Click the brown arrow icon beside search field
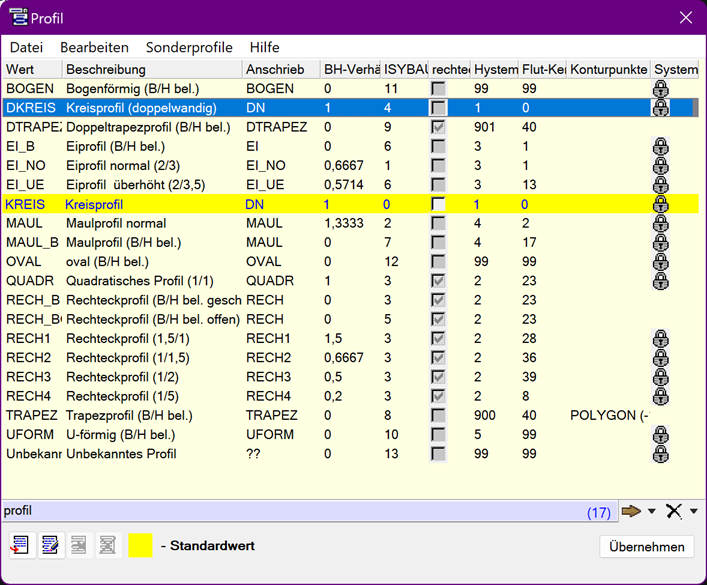 (631, 512)
